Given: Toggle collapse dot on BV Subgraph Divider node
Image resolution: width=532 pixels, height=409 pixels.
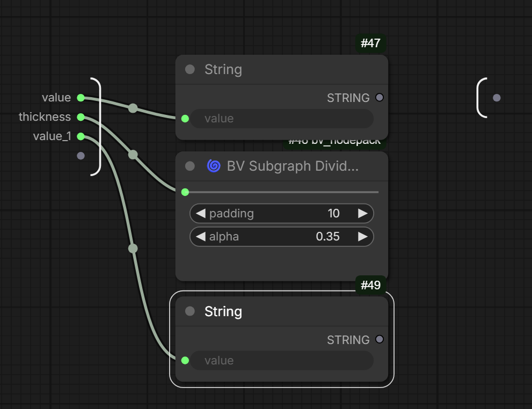Looking at the screenshot, I should tap(190, 166).
